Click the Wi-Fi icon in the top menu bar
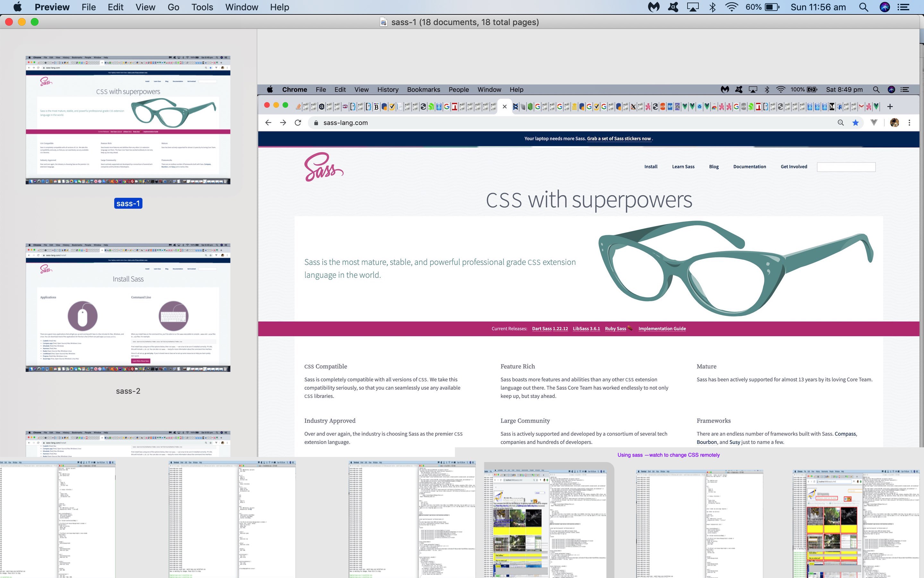The height and width of the screenshot is (578, 924). (732, 7)
